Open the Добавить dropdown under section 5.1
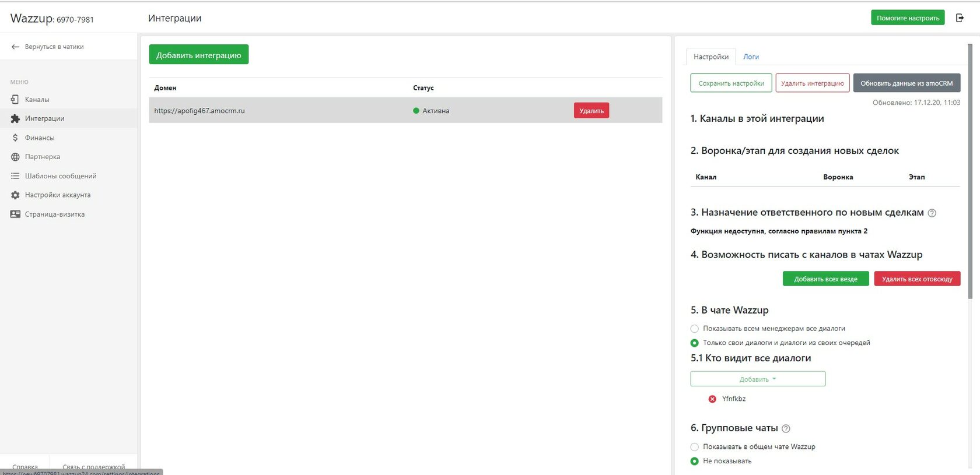 click(x=758, y=379)
